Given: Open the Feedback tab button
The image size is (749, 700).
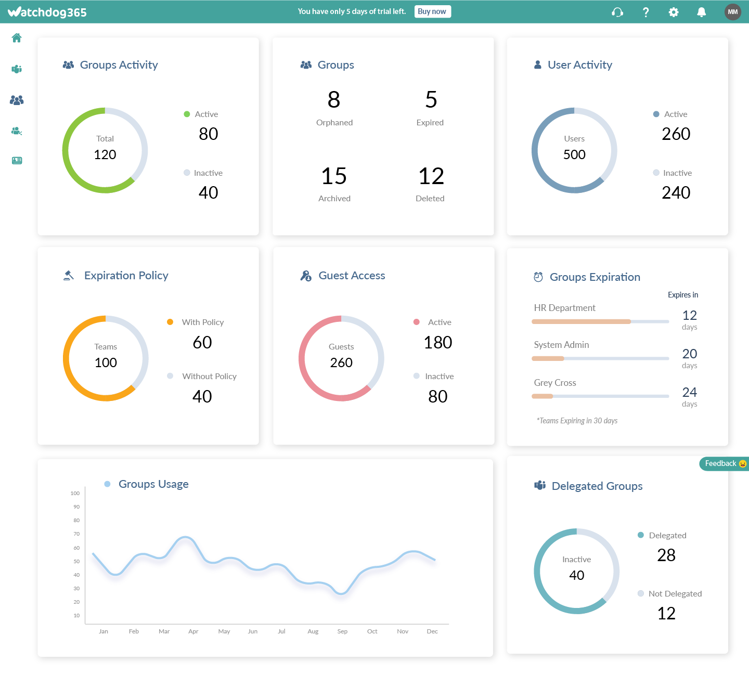Looking at the screenshot, I should pyautogui.click(x=724, y=463).
